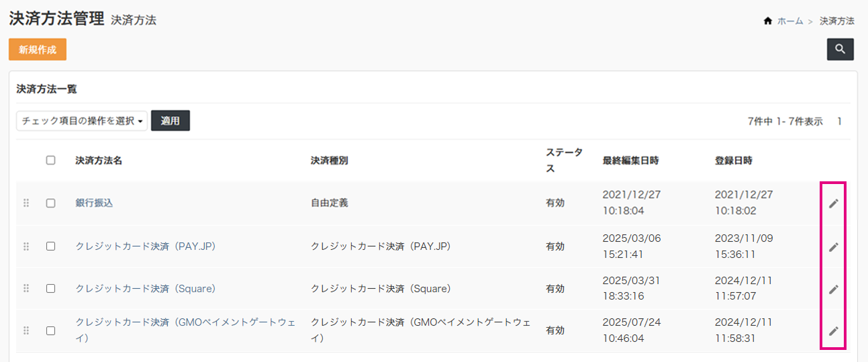Click the 決済方法名 column header
868x362 pixels.
pos(99,161)
